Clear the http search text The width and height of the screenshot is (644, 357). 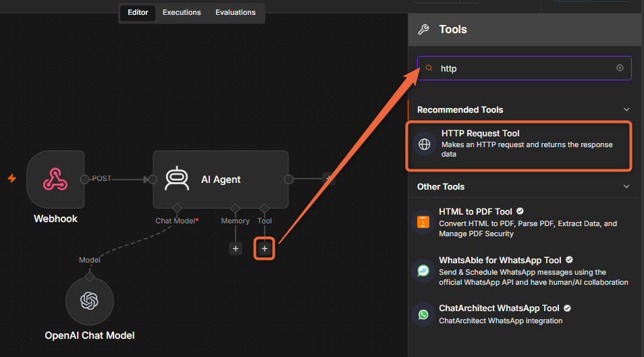[620, 67]
